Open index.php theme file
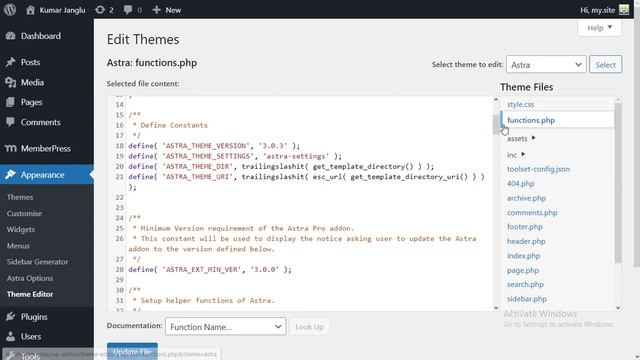 (523, 256)
